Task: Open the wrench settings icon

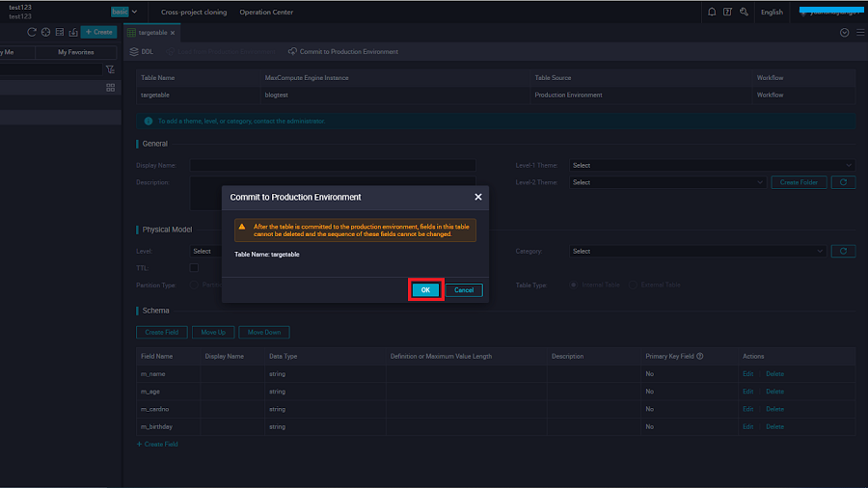Action: 743,13
